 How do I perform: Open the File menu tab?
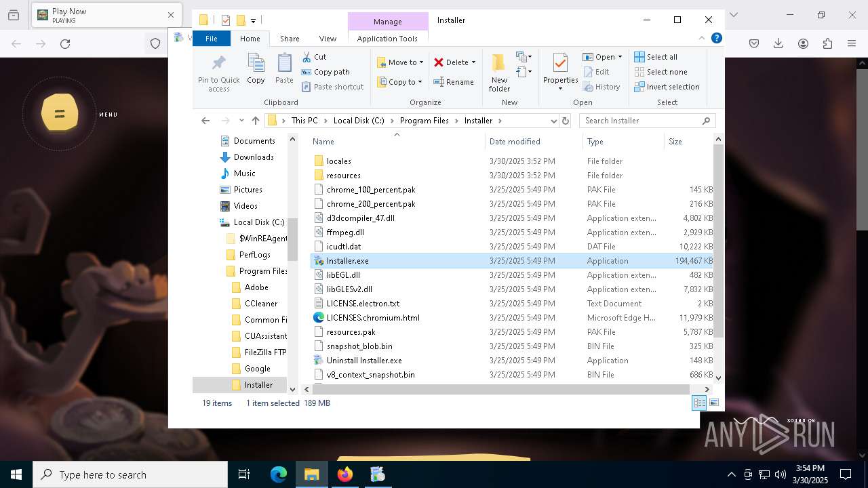(x=212, y=39)
